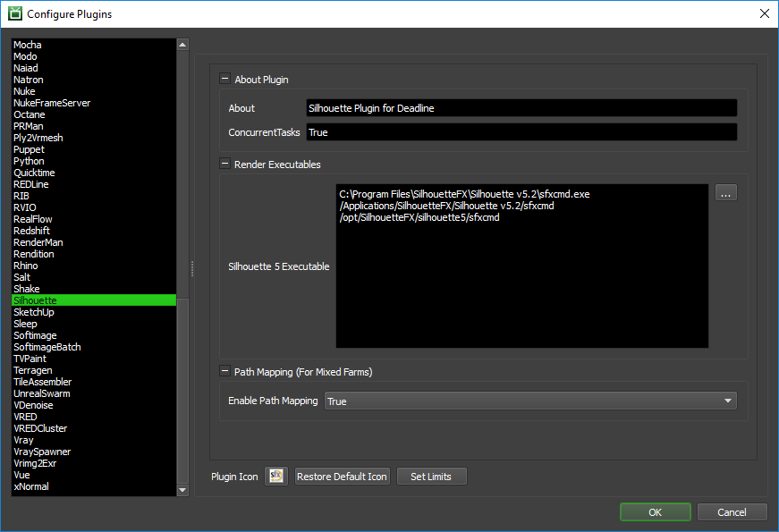Select RVIO in the plugin list
This screenshot has height=532, width=779.
(94, 207)
